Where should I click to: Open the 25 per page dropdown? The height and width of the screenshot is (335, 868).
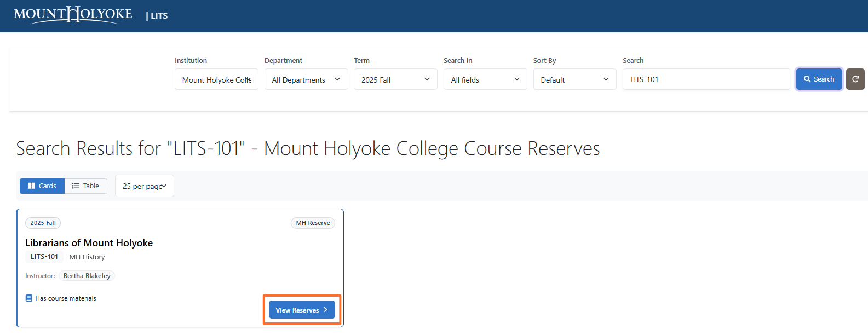(145, 186)
